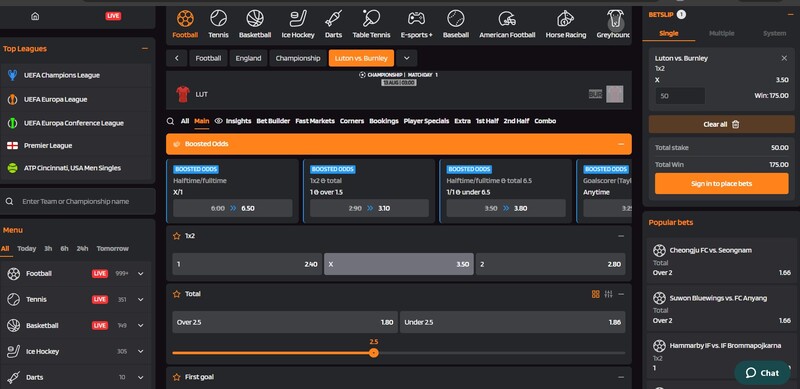
Task: Collapse the Boosted Odds section
Action: (x=621, y=144)
